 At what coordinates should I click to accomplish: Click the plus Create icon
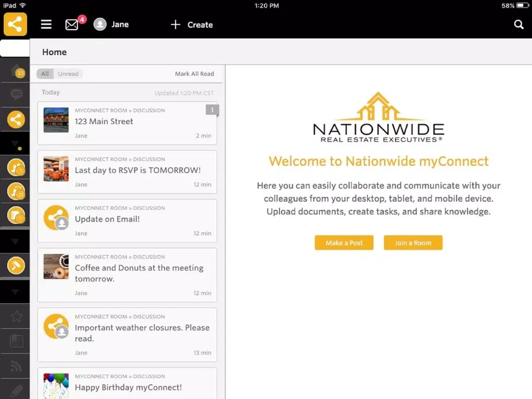pyautogui.click(x=176, y=24)
